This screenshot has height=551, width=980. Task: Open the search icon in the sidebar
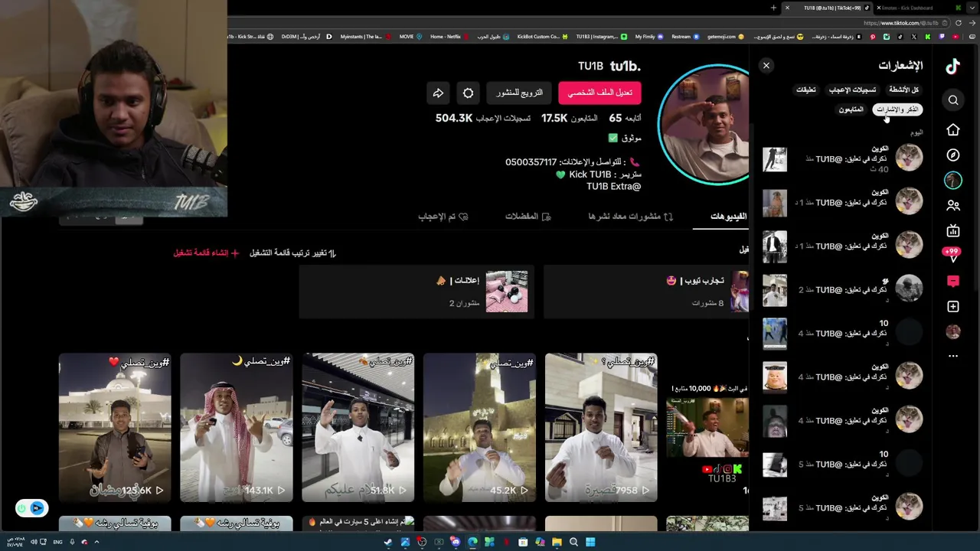[x=953, y=100]
